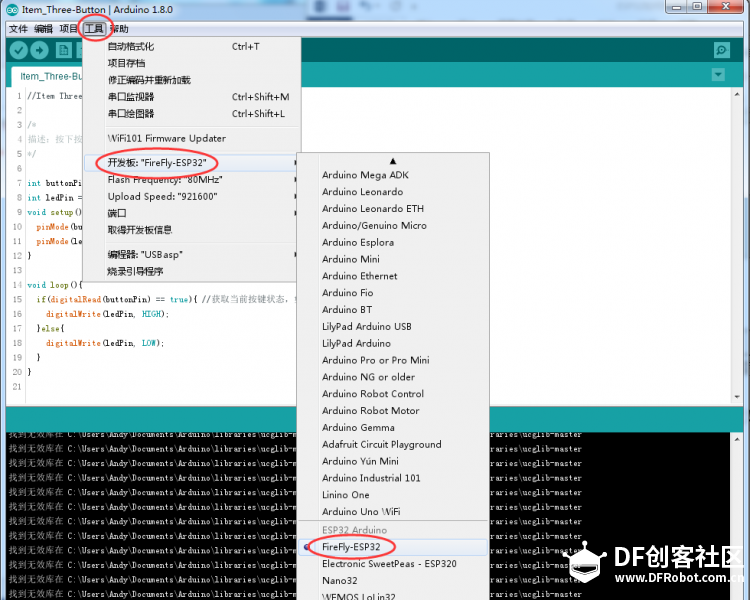Select Arduino Mini board
This screenshot has width=750, height=600.
[393, 259]
